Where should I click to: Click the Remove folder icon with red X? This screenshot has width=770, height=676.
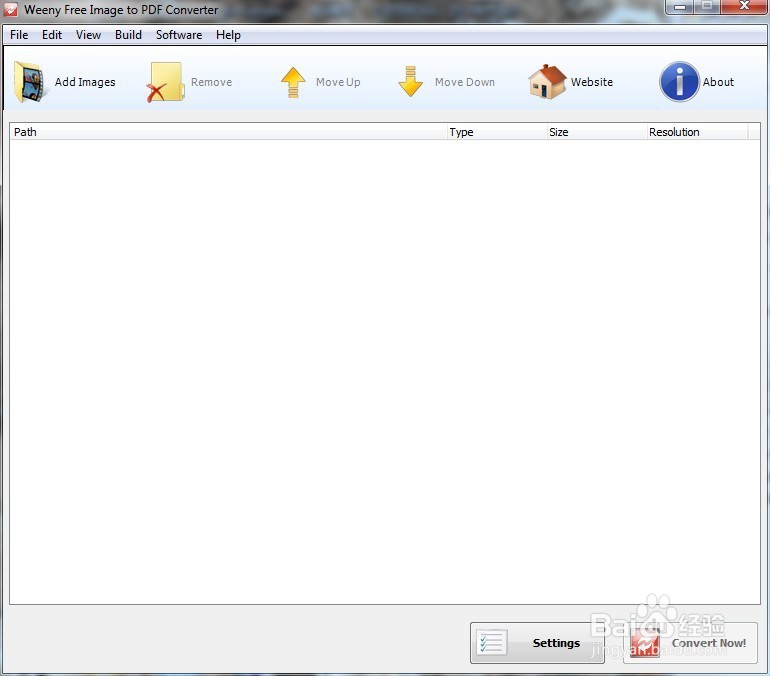(x=165, y=82)
